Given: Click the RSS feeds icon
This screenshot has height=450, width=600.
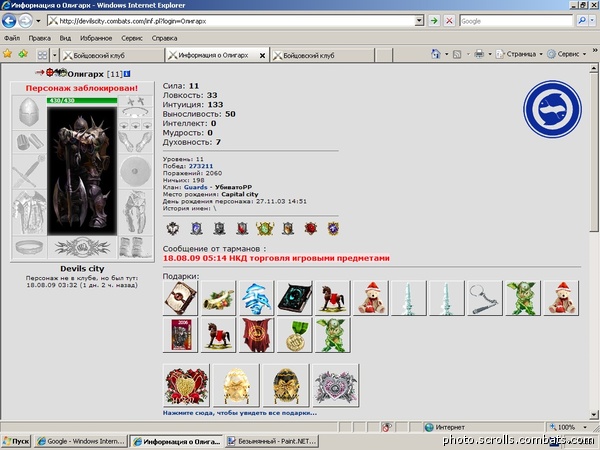Looking at the screenshot, I should [457, 54].
